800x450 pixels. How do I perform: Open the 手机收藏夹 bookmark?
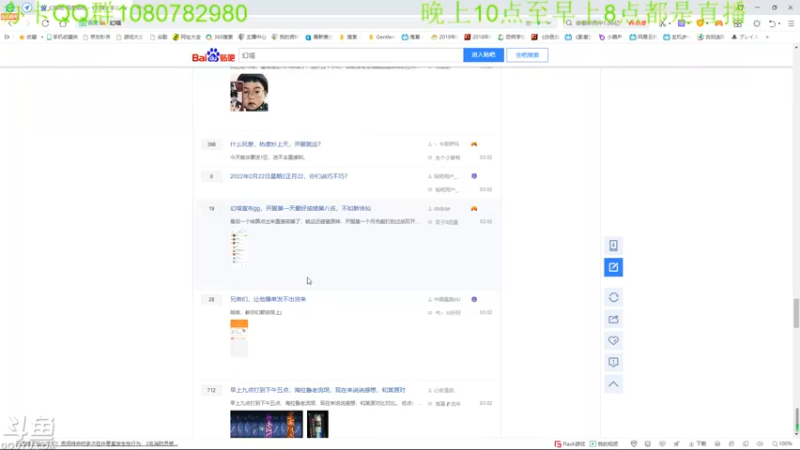click(62, 37)
